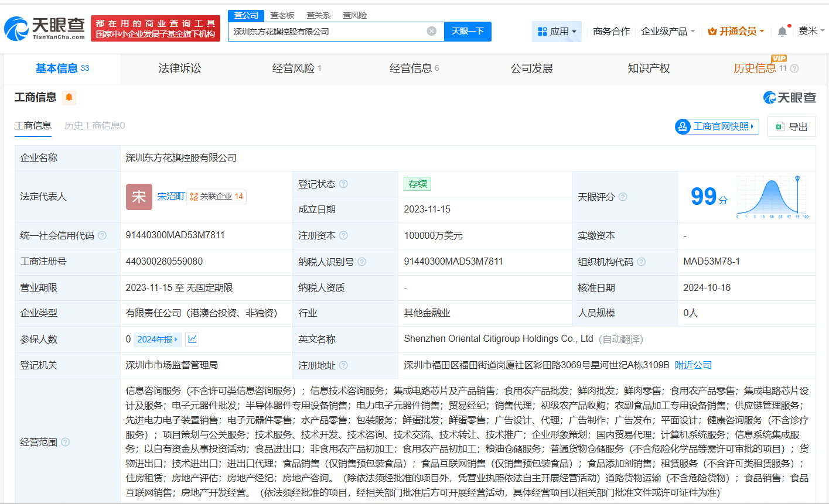Select the 历史工商信息0 tab
The image size is (829, 504).
93,126
